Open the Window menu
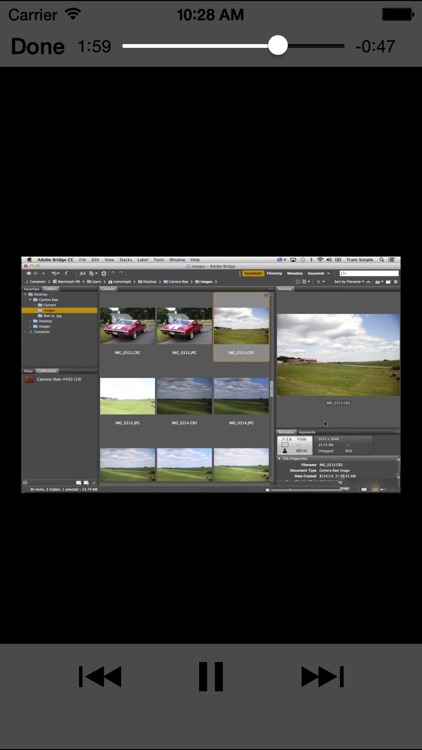This screenshot has height=750, width=422. pos(177,260)
